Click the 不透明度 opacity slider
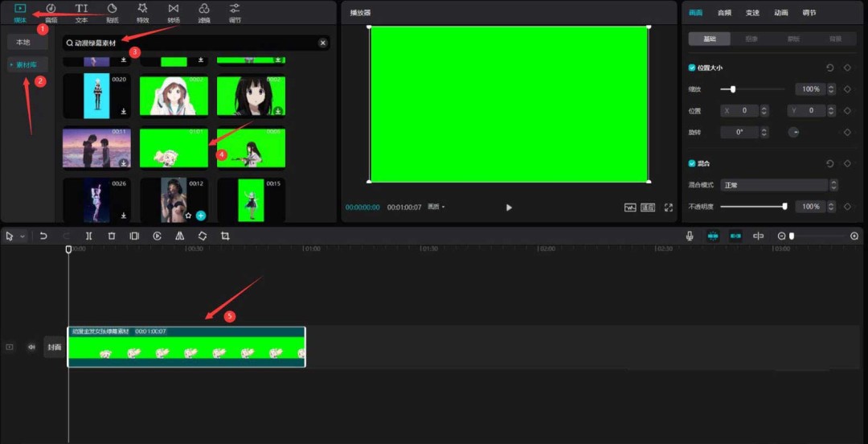The height and width of the screenshot is (444, 868). click(752, 207)
